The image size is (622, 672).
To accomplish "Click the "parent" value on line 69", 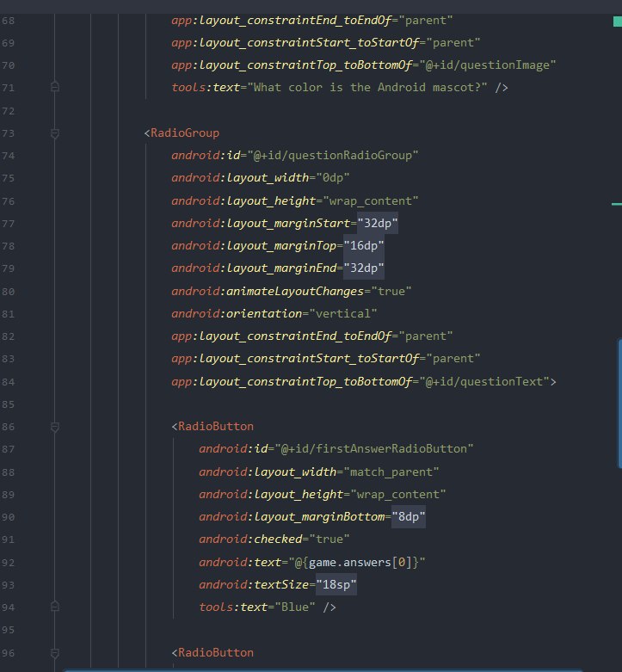I will click(x=453, y=42).
